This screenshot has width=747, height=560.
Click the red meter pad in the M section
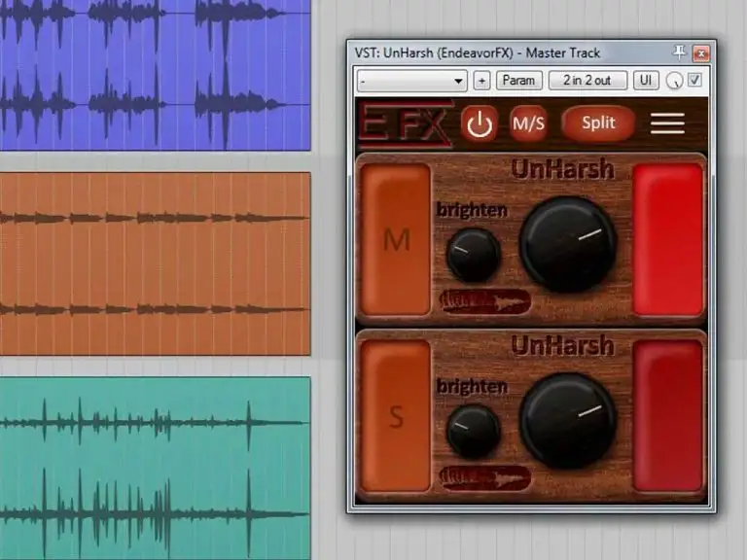(x=668, y=239)
